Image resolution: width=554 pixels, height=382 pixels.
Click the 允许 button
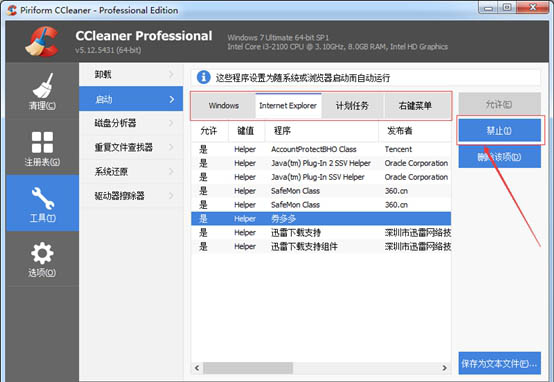click(499, 104)
